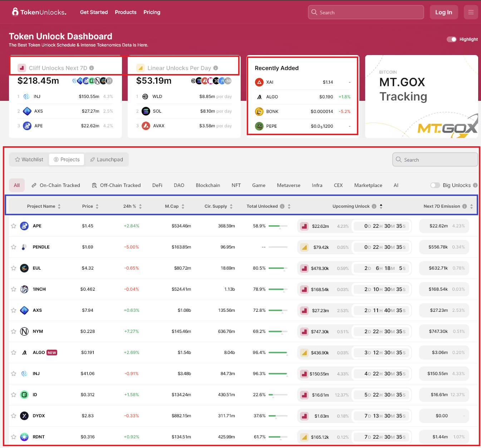
Task: Click info icon beside Cliff Unlocks Next 7D
Action: click(92, 68)
